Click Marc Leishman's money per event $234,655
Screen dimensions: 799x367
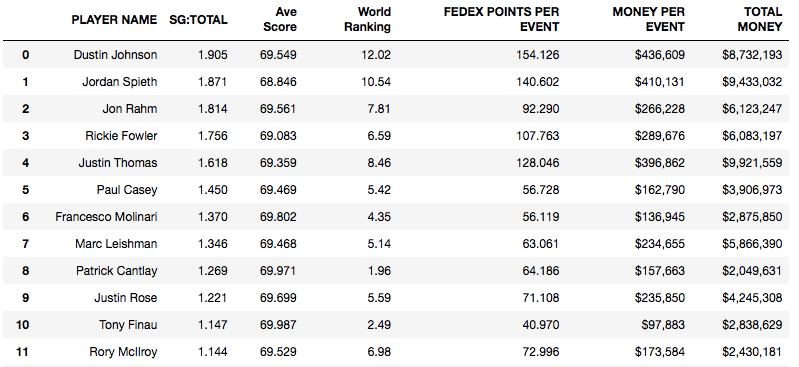point(659,244)
